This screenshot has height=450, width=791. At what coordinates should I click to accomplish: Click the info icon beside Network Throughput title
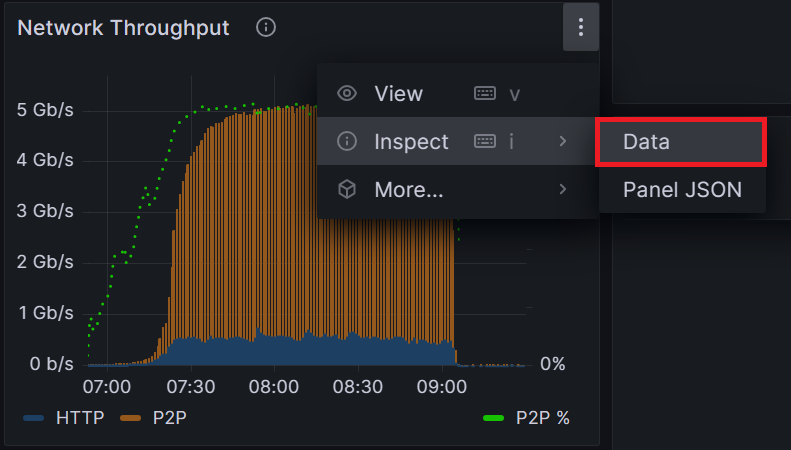pos(266,28)
